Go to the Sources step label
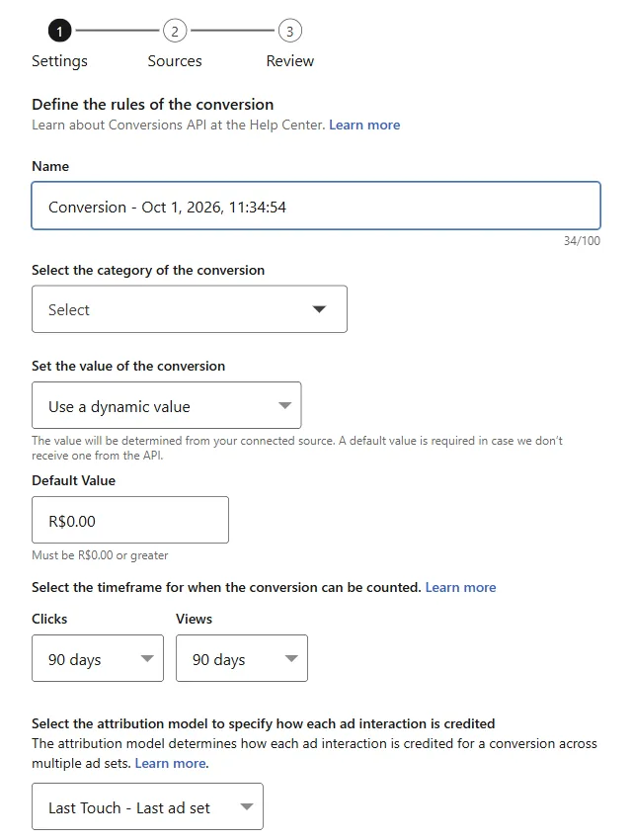632x840 pixels. coord(175,61)
